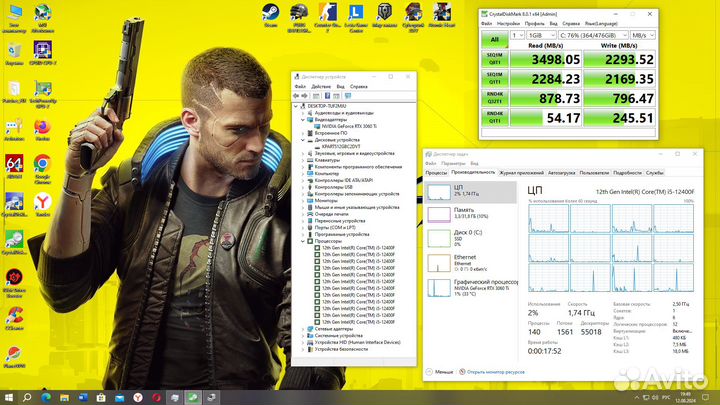Open Mail app from taskbar
Image resolution: width=720 pixels, height=405 pixels.
coord(119,397)
